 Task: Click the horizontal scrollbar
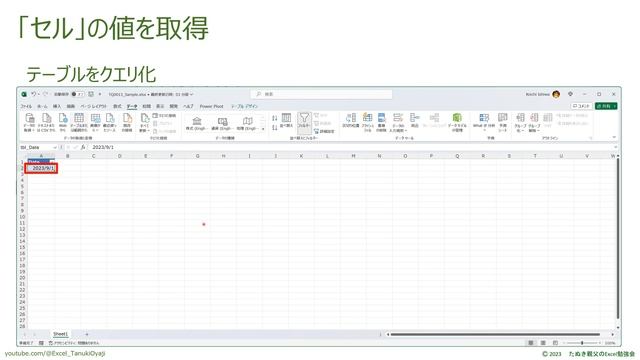(495, 334)
